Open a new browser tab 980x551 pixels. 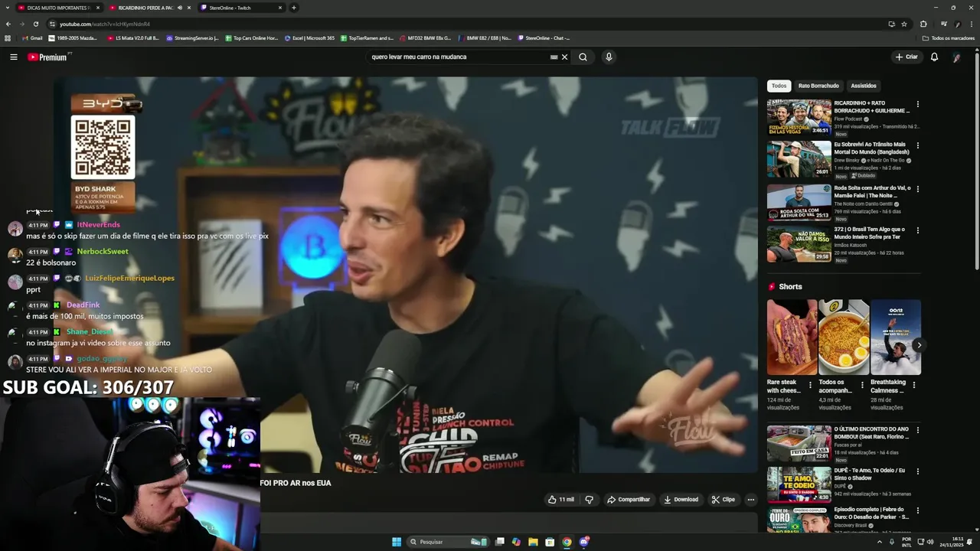[293, 8]
